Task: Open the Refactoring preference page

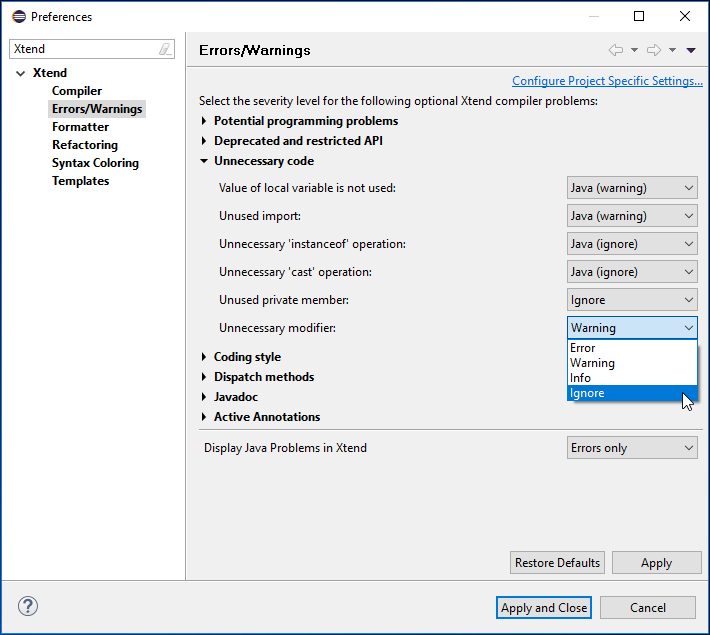Action: point(85,145)
